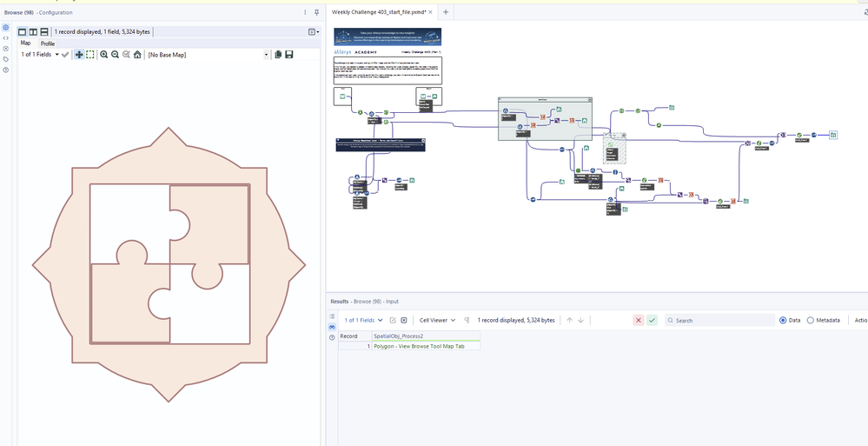Viewport: 868px width, 446px height.
Task: Click the 'Polygon - View Browse Tool Map Tab' cell
Action: (x=426, y=346)
